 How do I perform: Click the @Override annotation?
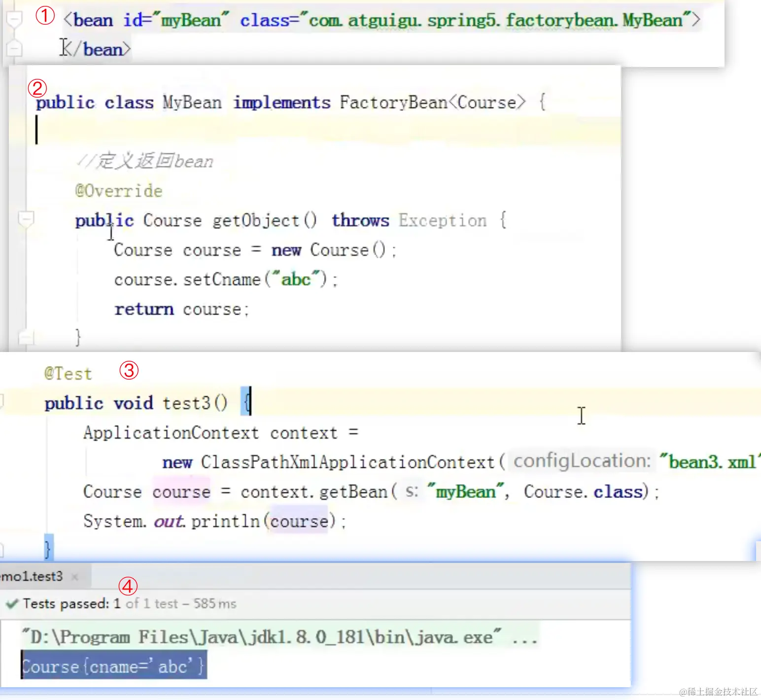click(x=119, y=191)
